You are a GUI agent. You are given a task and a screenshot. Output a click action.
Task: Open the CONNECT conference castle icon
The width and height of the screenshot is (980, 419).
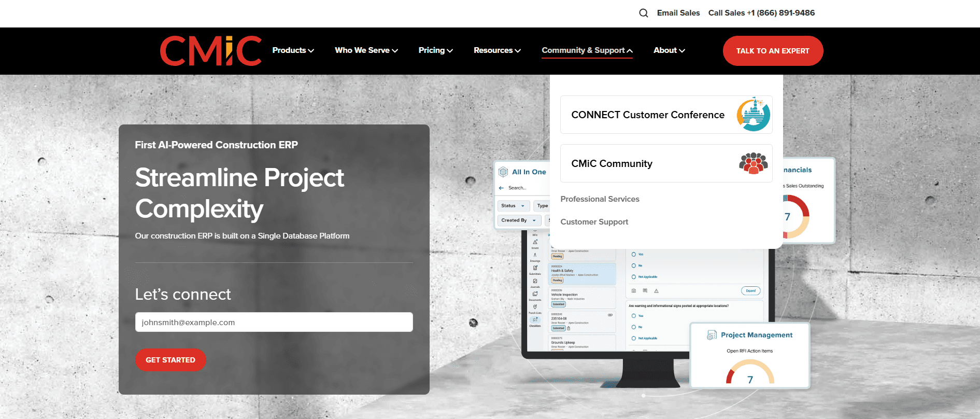click(x=754, y=114)
